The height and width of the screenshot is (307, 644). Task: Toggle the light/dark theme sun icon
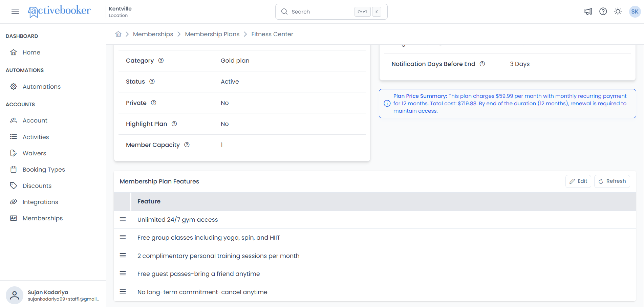(x=618, y=12)
